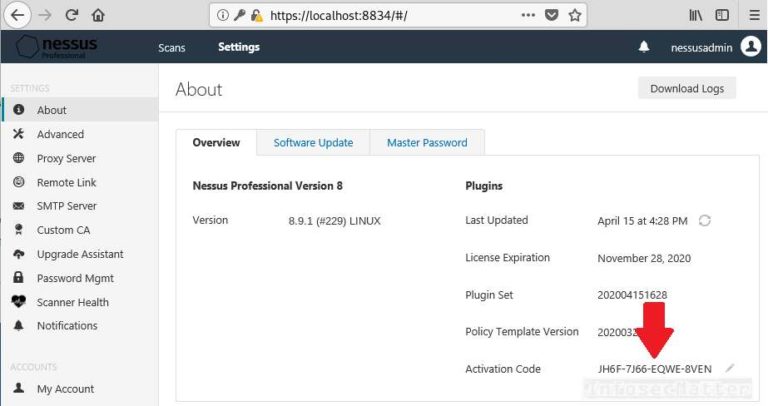Click the Policy Template Version label

522,332
